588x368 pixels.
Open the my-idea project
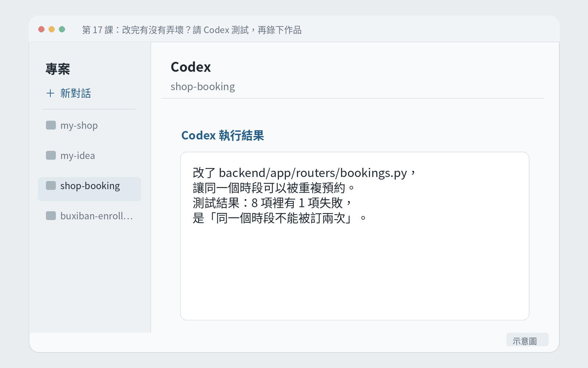(x=89, y=156)
